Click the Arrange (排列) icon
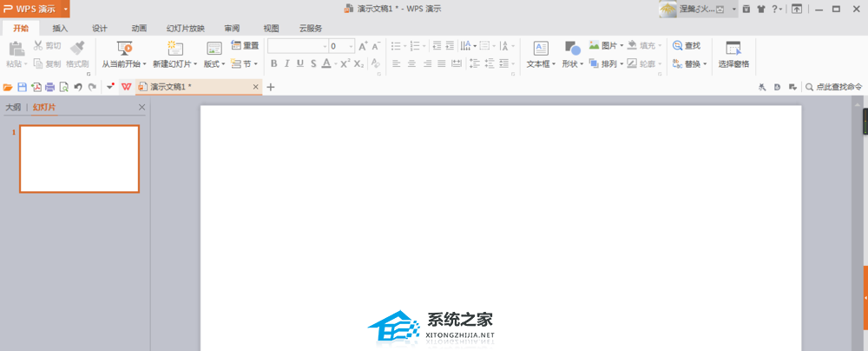 [x=594, y=63]
